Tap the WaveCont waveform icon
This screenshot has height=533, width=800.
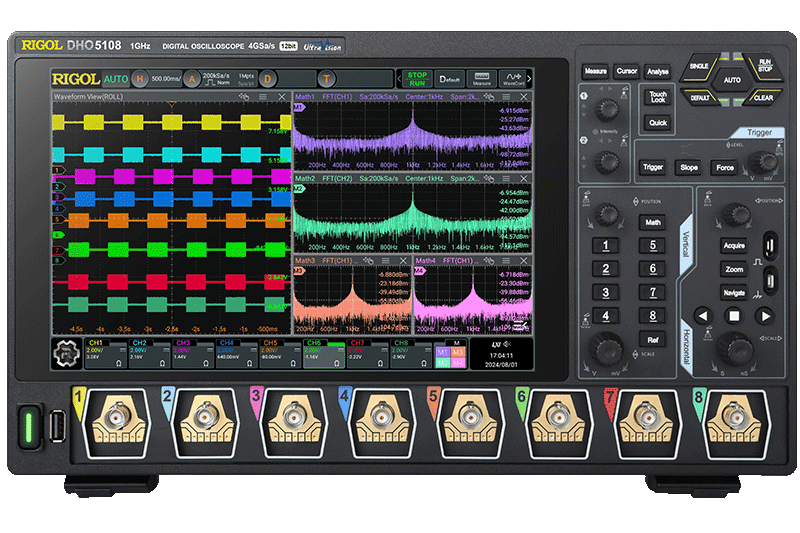click(514, 78)
